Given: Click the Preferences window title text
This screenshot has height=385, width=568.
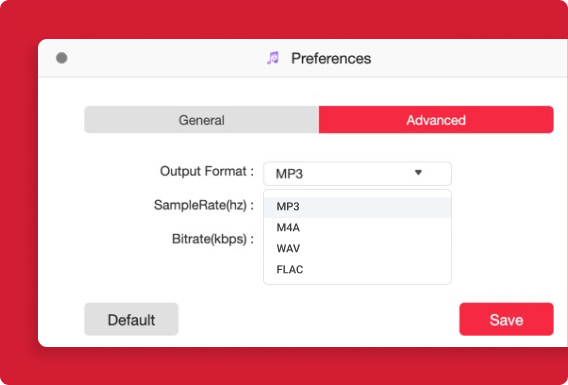Looking at the screenshot, I should pyautogui.click(x=331, y=59).
